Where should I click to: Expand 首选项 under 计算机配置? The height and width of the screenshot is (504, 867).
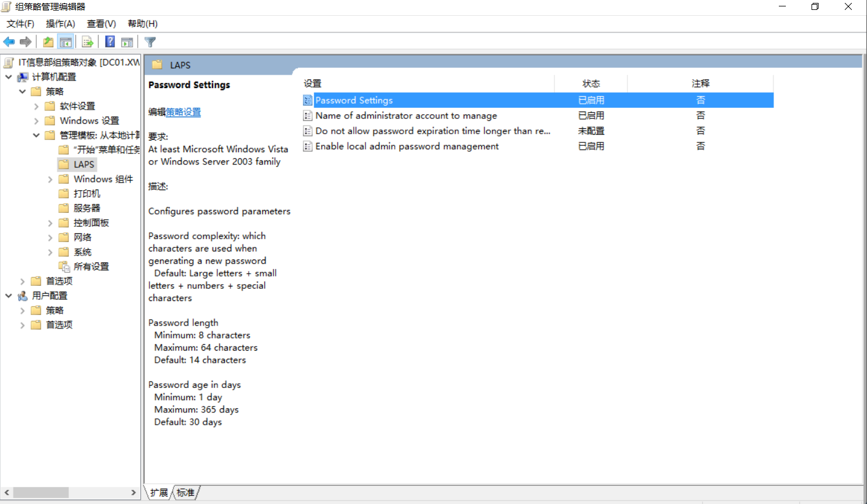coord(23,281)
